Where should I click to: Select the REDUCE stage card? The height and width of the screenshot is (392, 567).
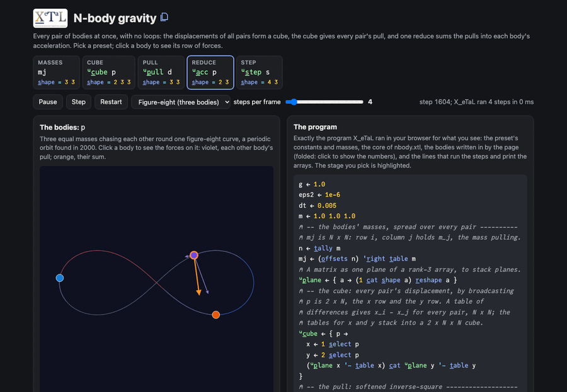pos(210,72)
